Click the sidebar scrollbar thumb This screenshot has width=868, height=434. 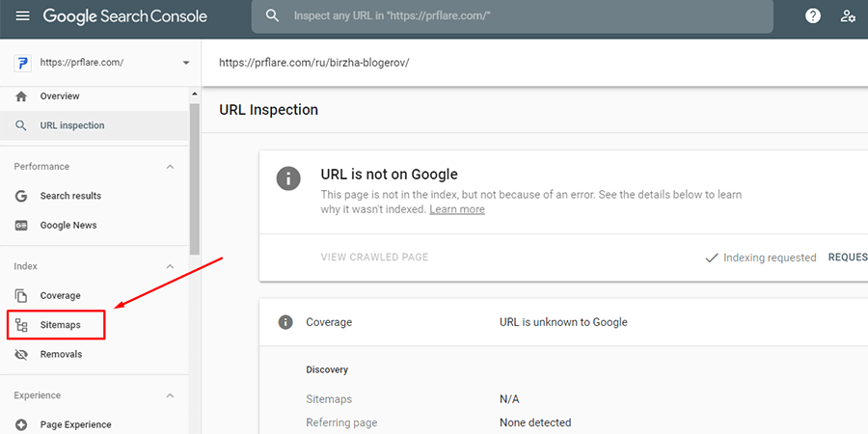(194, 178)
